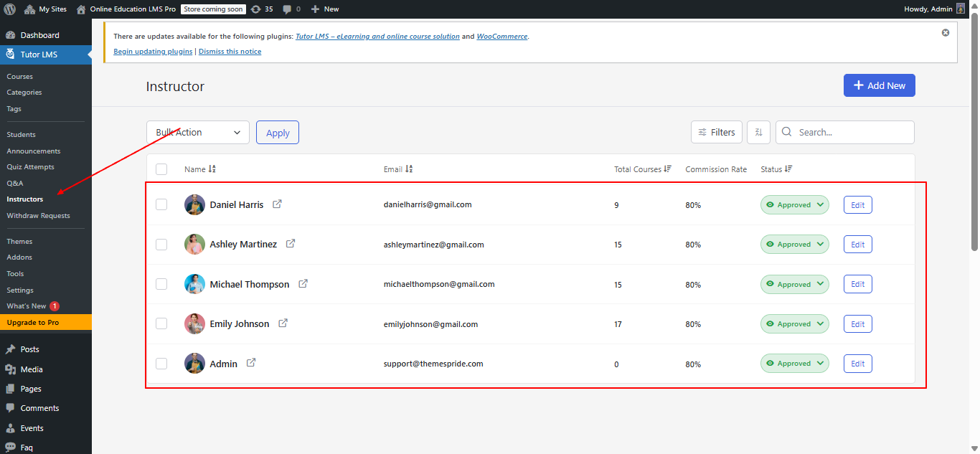This screenshot has height=454, width=980.
Task: Select the checkbox for Ashley Martinez
Action: pos(161,245)
